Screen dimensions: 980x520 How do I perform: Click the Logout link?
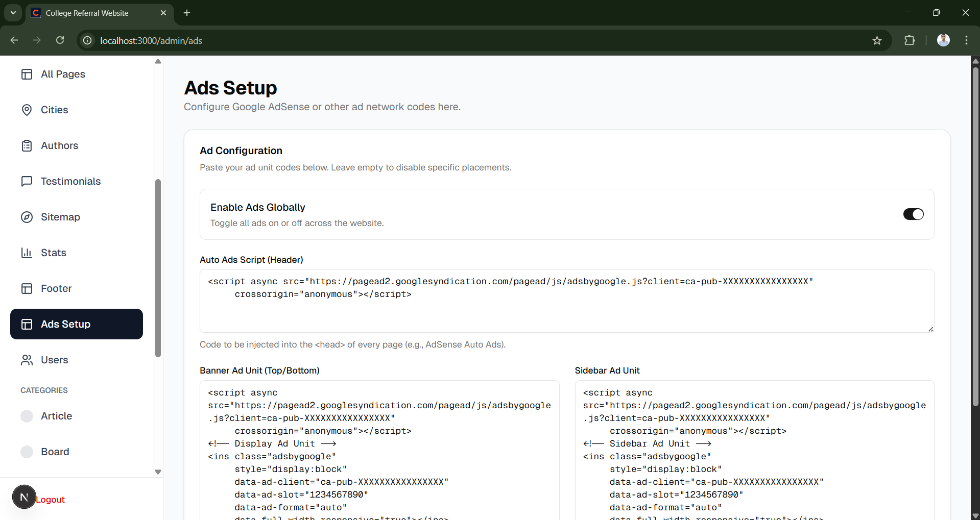point(50,500)
